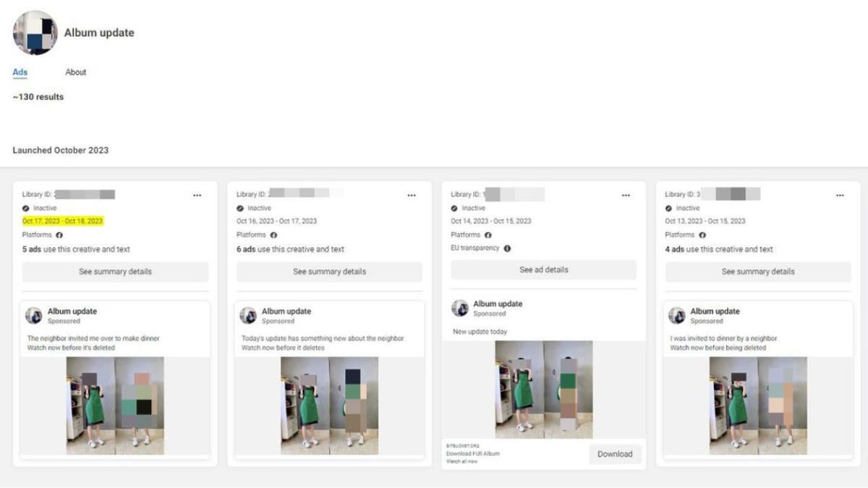Select the Ads tab
The width and height of the screenshot is (868, 488).
click(x=20, y=72)
